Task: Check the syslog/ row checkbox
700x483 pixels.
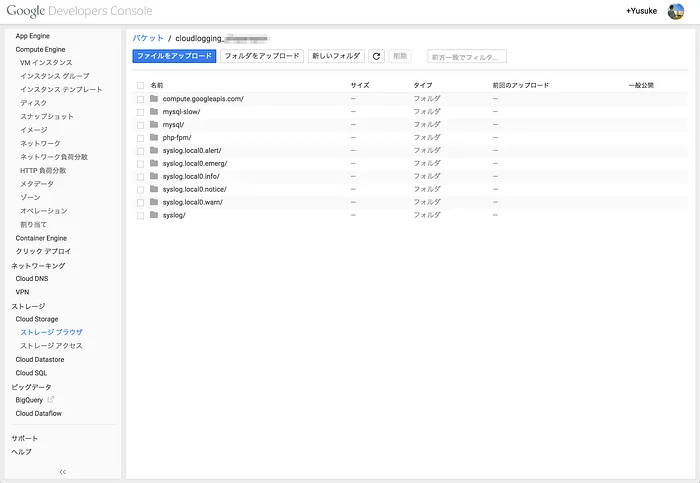Action: pos(141,216)
